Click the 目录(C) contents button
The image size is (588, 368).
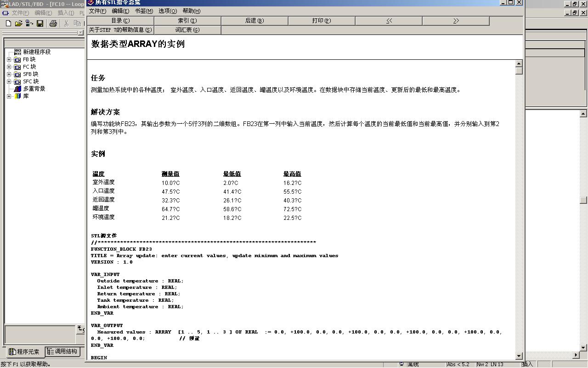(120, 21)
